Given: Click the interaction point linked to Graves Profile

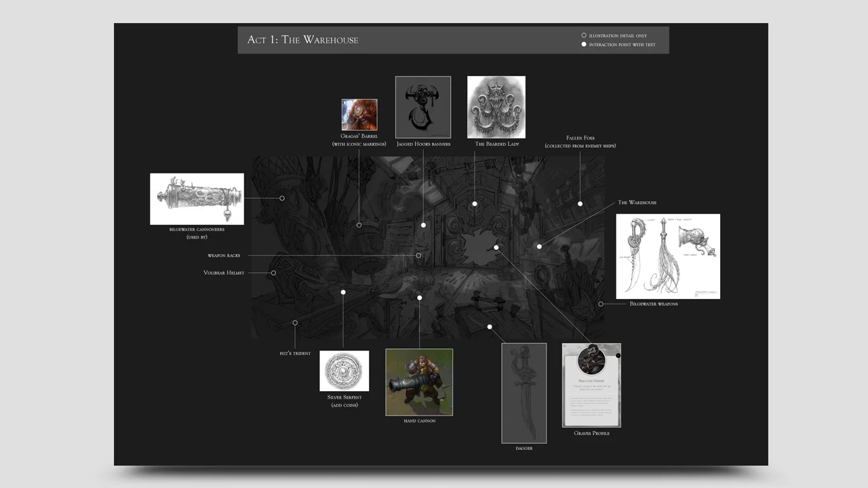Looking at the screenshot, I should (x=496, y=247).
